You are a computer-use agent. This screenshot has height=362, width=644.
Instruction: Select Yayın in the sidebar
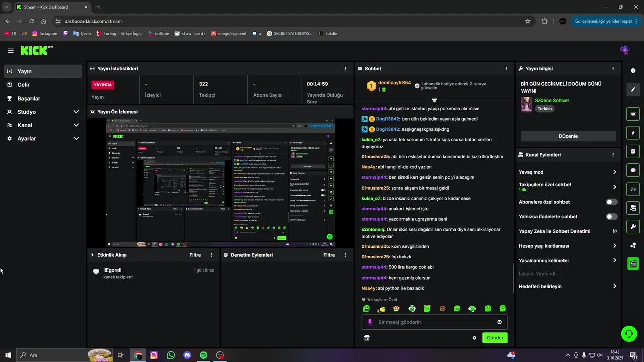[43, 71]
